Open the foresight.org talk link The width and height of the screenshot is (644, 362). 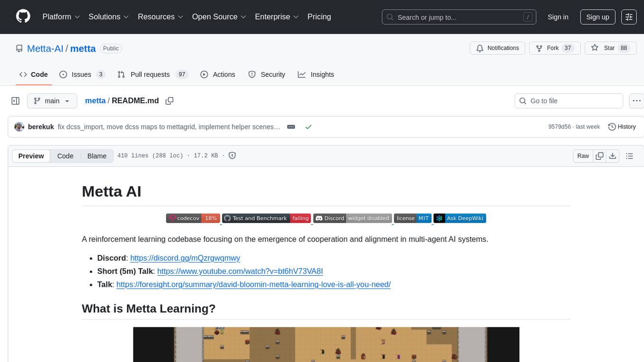(x=254, y=285)
